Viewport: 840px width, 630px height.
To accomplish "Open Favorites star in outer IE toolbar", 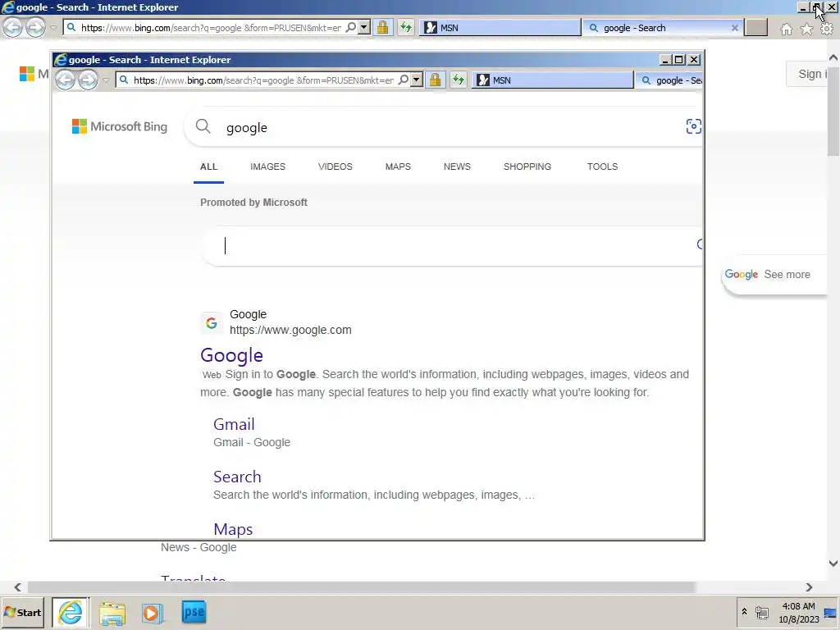I will tap(806, 29).
